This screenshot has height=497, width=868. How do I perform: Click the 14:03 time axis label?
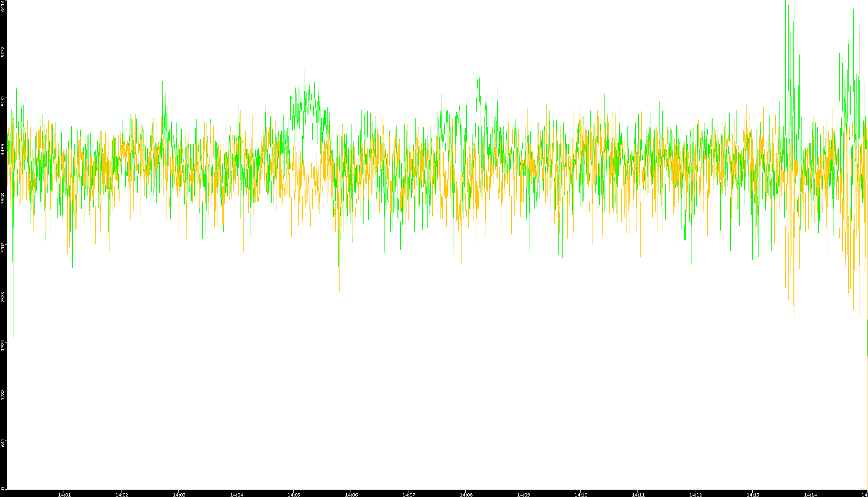pyautogui.click(x=179, y=495)
